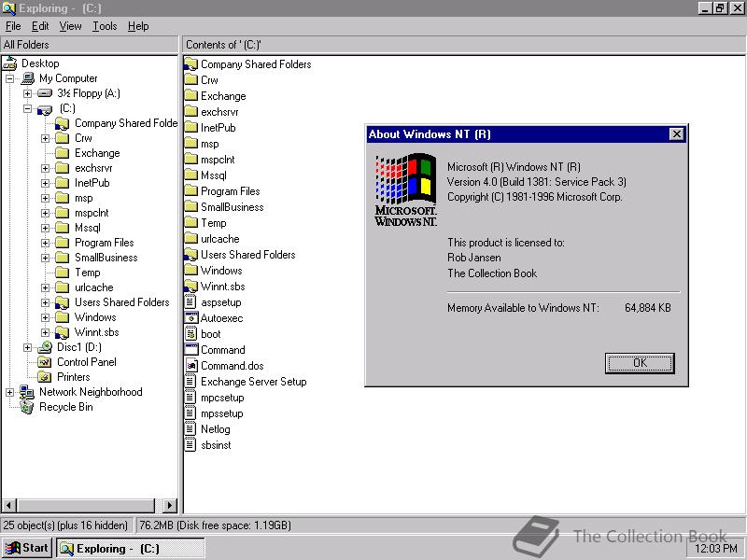This screenshot has height=560, width=747.
Task: Select the mpcsetup file icon
Action: [x=190, y=398]
